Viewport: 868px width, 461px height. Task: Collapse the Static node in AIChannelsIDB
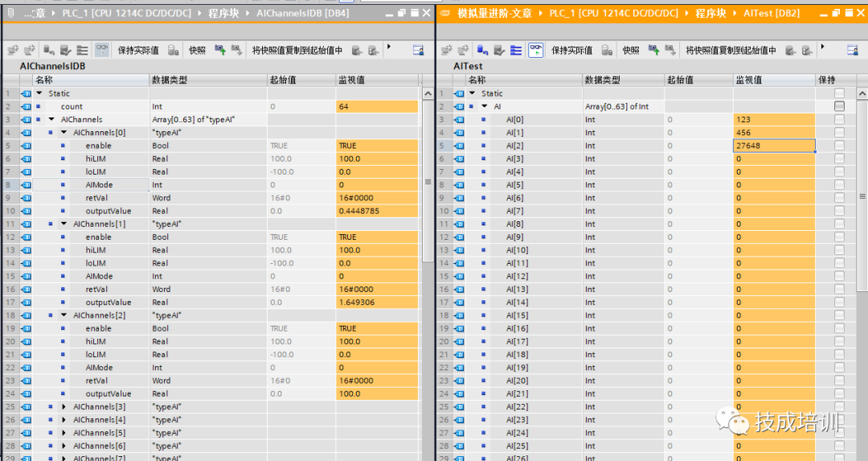39,93
